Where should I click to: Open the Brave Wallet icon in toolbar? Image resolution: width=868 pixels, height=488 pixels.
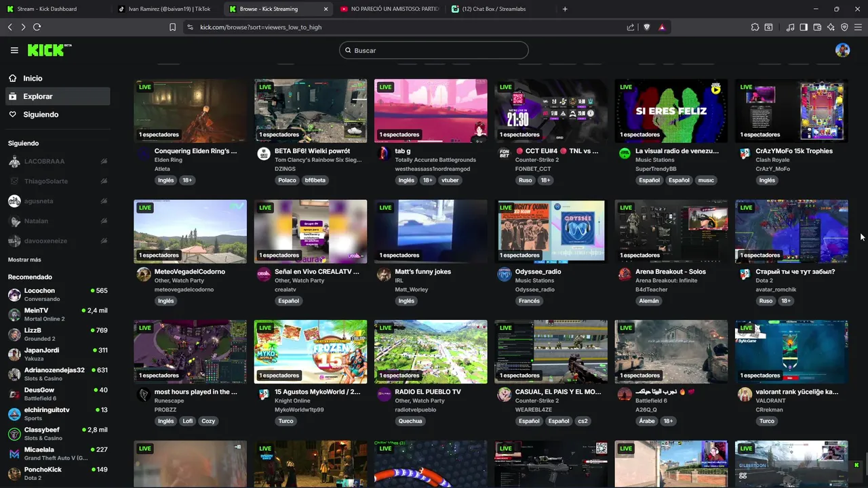click(817, 27)
